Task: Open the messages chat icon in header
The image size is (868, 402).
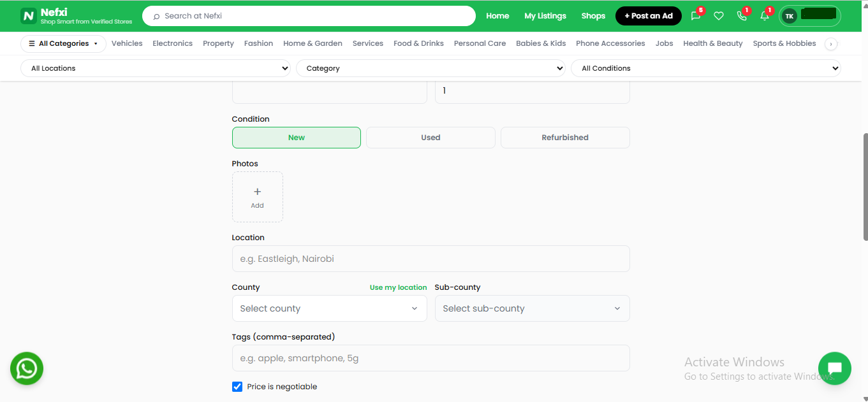Action: [696, 16]
